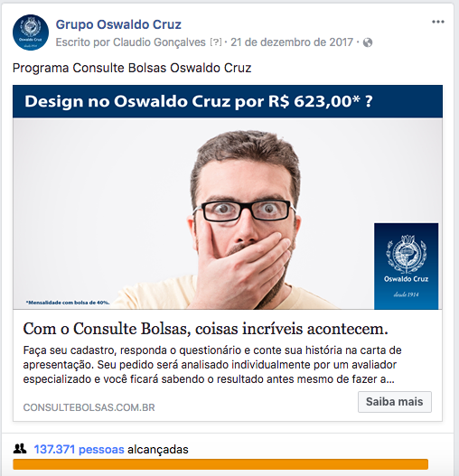459x476 pixels.
Task: Click the public globe privacy icon
Action: click(x=368, y=42)
